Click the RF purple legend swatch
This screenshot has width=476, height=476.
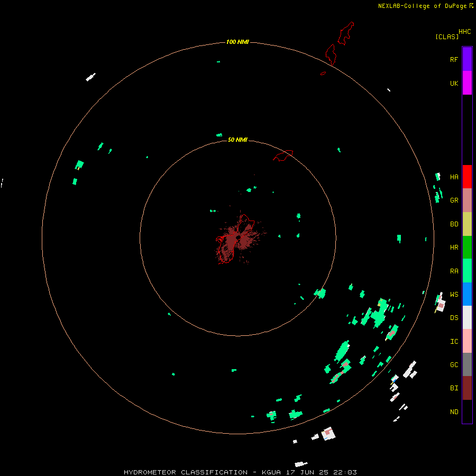[x=467, y=59]
